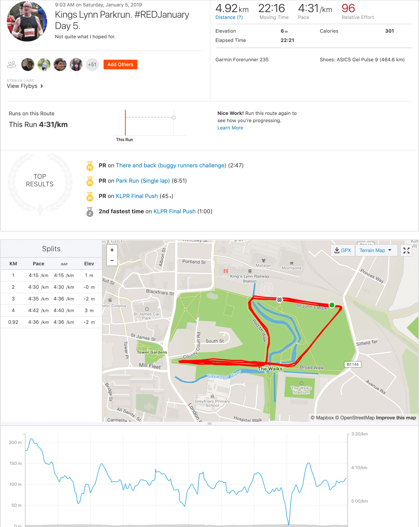This screenshot has height=527, width=420.
Task: Zoom in on the map
Action: [x=112, y=250]
